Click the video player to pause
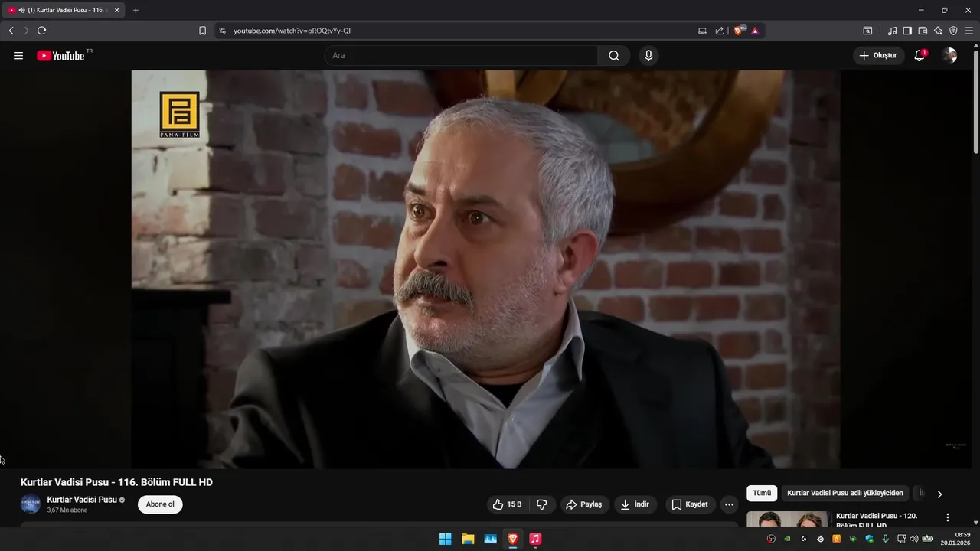Image resolution: width=980 pixels, height=551 pixels. pyautogui.click(x=485, y=269)
